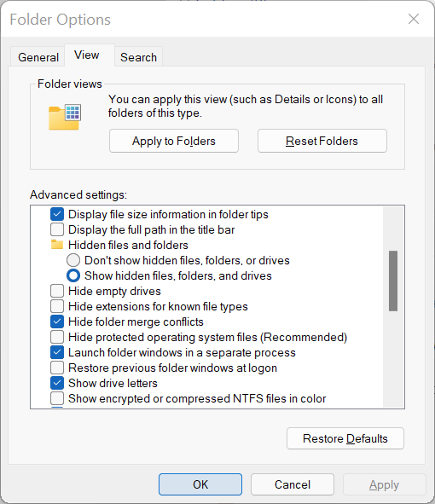Enable Hide extensions for known file types
Image resolution: width=435 pixels, height=504 pixels.
tap(57, 306)
